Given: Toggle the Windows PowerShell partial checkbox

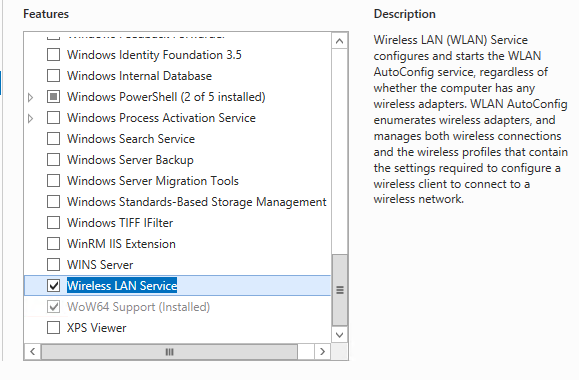Looking at the screenshot, I should (x=54, y=97).
